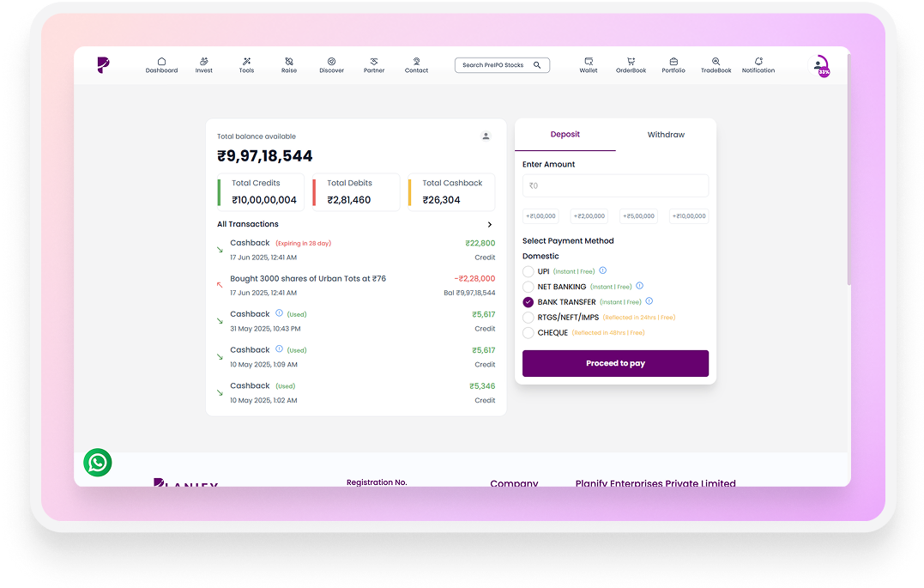This screenshot has width=924, height=588.
Task: Open the Partner handshake icon
Action: point(374,61)
